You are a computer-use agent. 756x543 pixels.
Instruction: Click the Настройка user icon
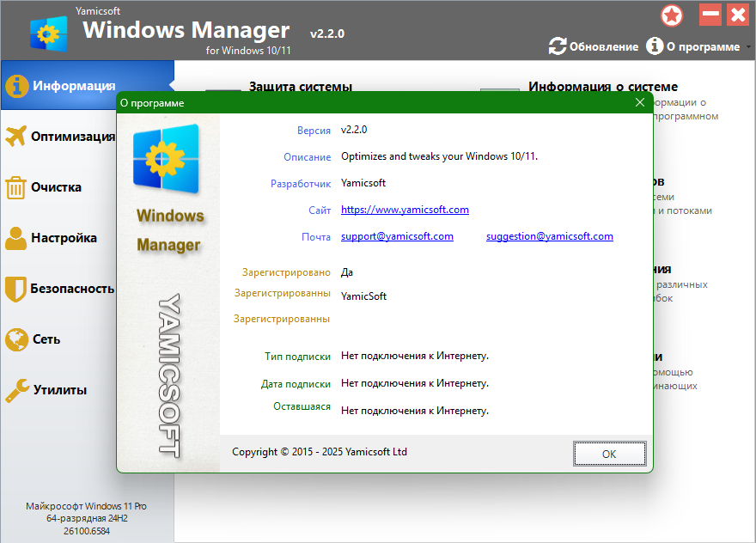(16, 238)
